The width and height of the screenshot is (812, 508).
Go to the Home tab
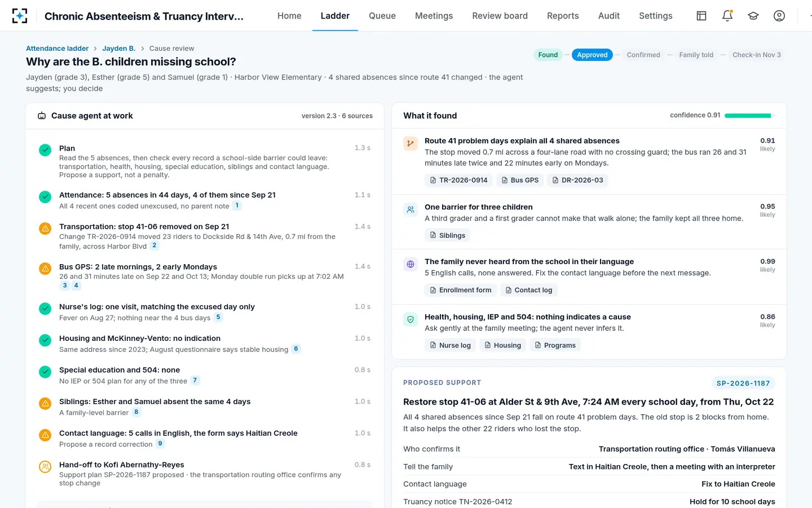point(289,16)
